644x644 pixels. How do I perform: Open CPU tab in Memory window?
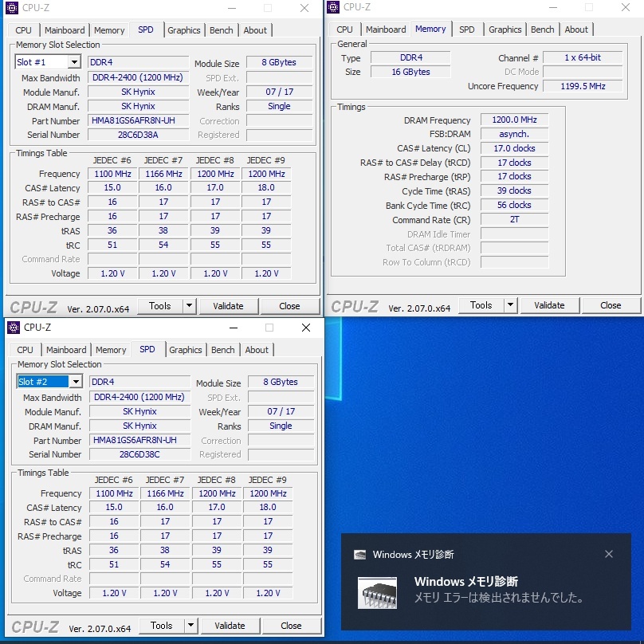pyautogui.click(x=344, y=29)
